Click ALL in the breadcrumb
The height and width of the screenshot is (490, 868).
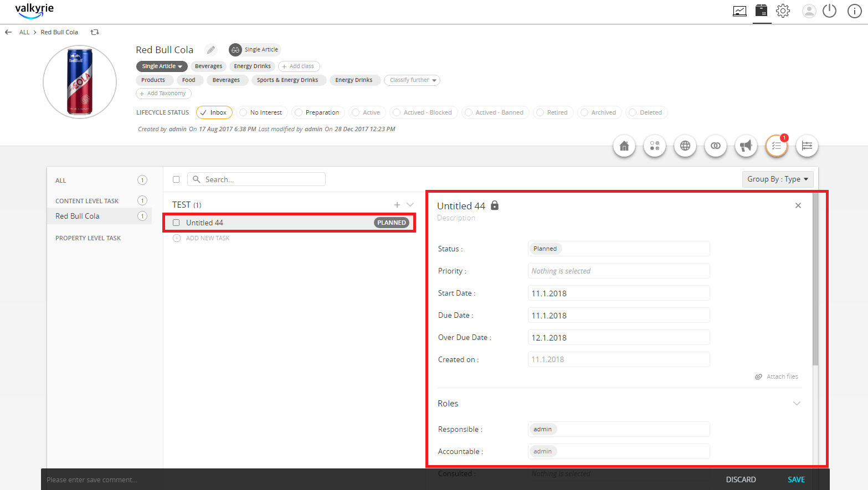(24, 32)
